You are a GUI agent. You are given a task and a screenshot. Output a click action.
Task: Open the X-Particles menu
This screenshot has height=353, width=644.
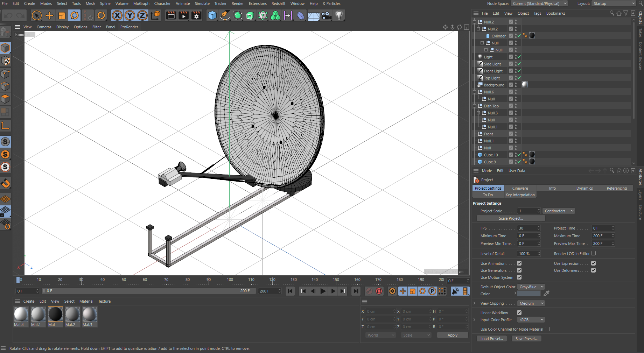pos(331,3)
